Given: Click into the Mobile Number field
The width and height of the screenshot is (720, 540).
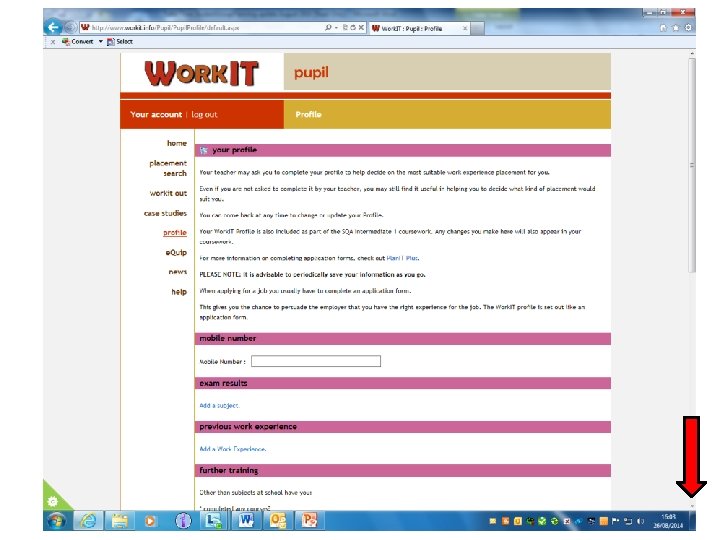Looking at the screenshot, I should 316,361.
